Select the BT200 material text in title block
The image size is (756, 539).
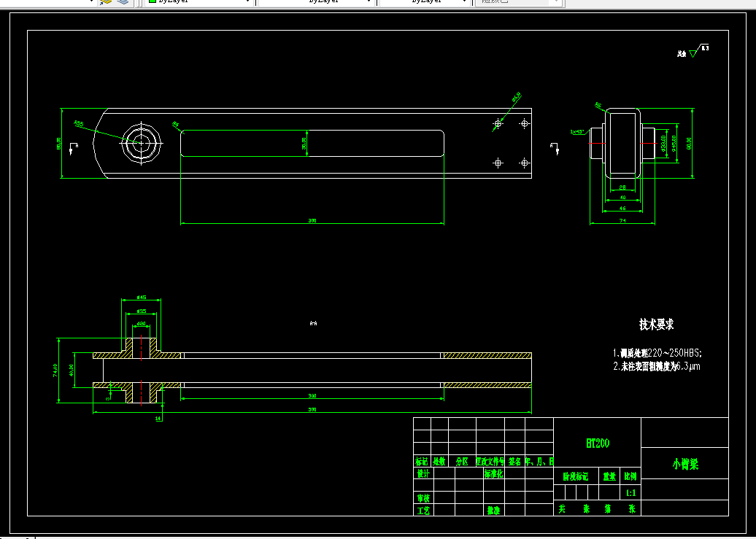(x=598, y=443)
